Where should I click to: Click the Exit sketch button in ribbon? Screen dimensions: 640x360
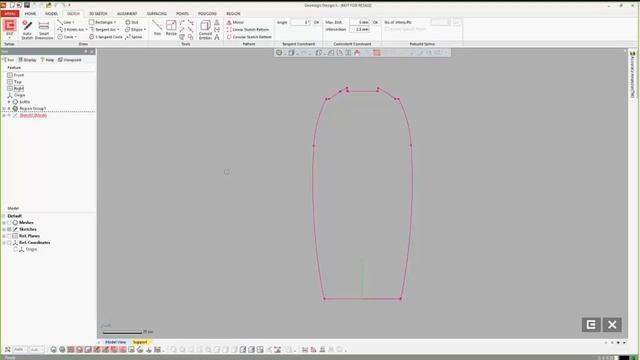pos(9,29)
